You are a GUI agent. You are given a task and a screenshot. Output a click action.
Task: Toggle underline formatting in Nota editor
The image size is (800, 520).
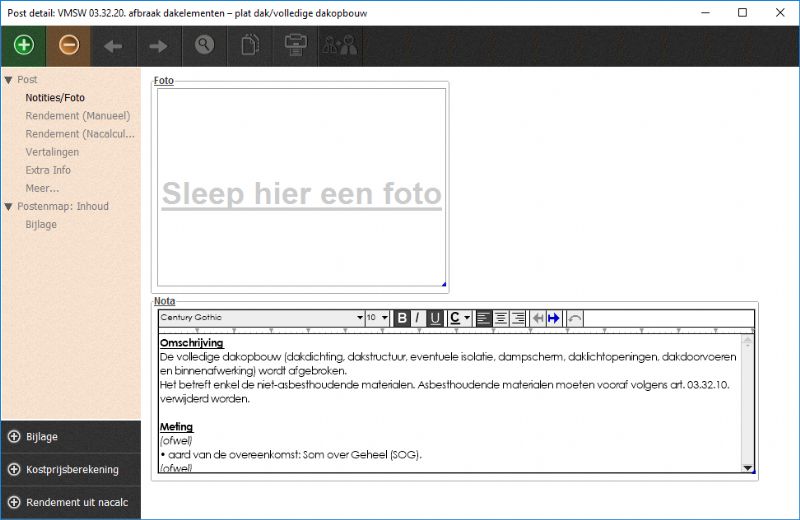(x=435, y=318)
